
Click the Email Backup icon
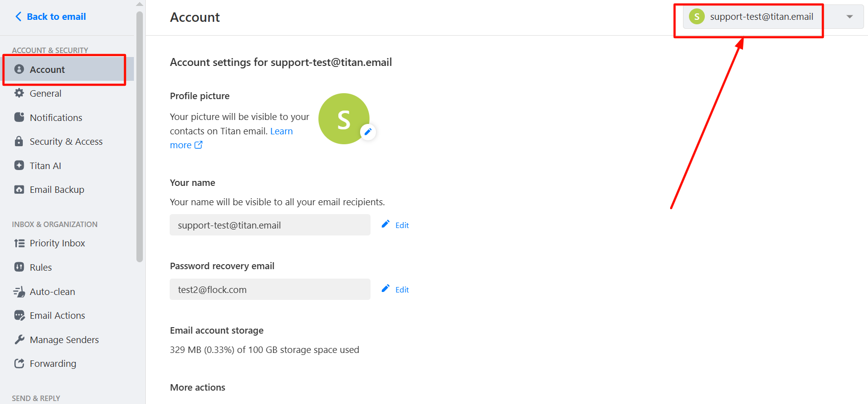point(19,189)
